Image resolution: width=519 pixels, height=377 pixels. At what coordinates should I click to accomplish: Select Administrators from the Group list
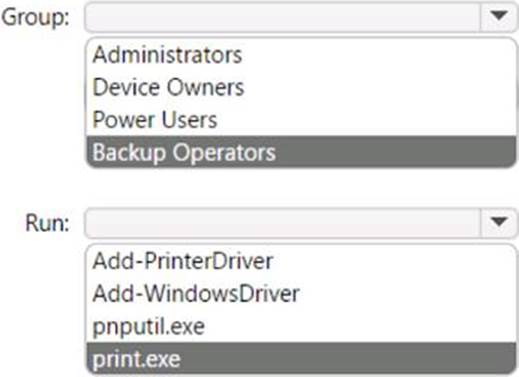167,55
